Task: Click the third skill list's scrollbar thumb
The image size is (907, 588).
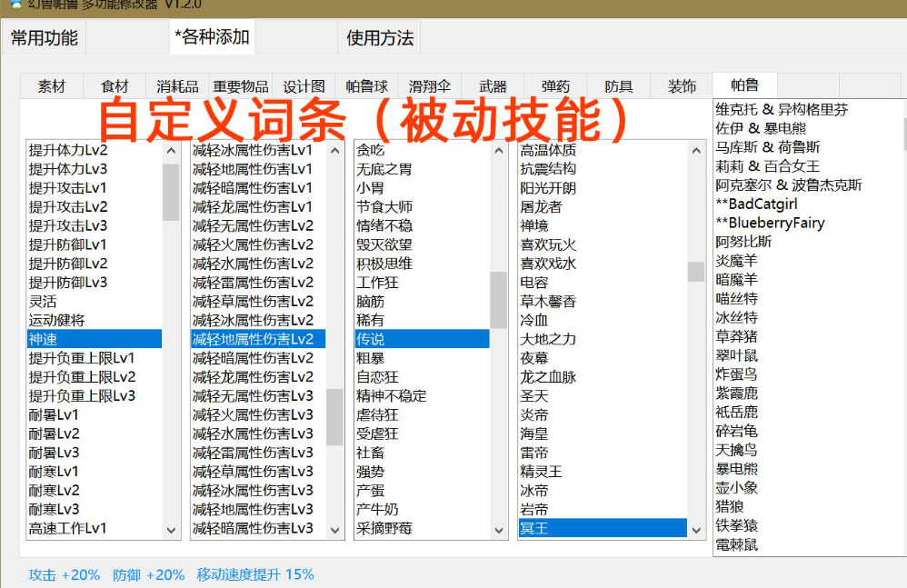Action: 499,300
